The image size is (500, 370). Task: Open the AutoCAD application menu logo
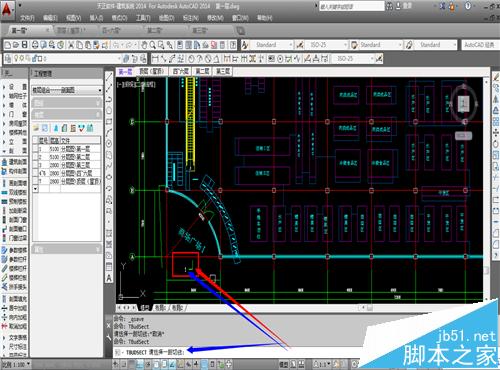click(x=7, y=9)
